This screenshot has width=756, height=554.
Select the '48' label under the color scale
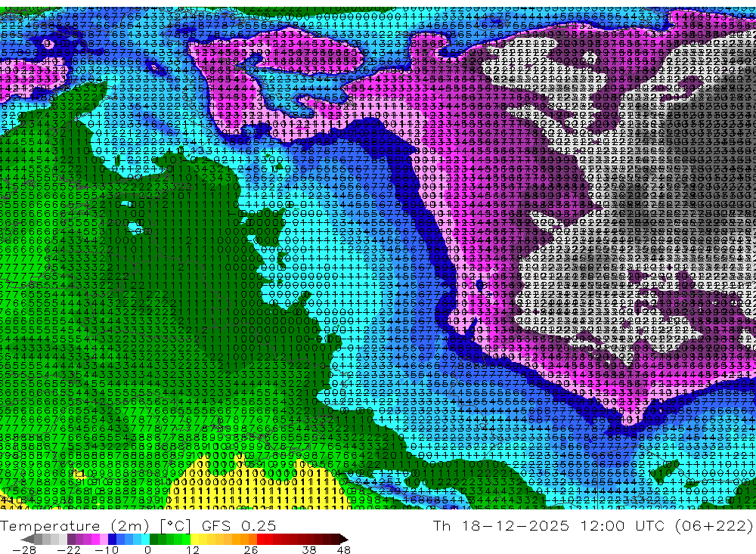(x=344, y=549)
